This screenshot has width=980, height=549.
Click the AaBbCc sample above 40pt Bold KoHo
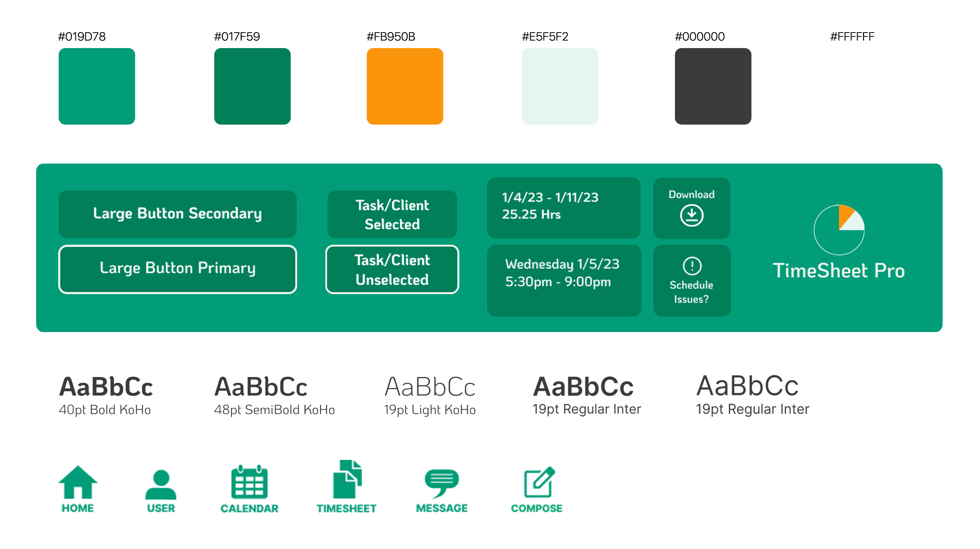[x=106, y=387]
